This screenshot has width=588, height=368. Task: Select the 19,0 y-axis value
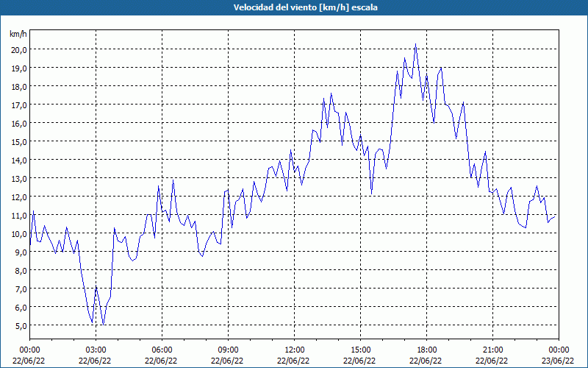point(19,68)
